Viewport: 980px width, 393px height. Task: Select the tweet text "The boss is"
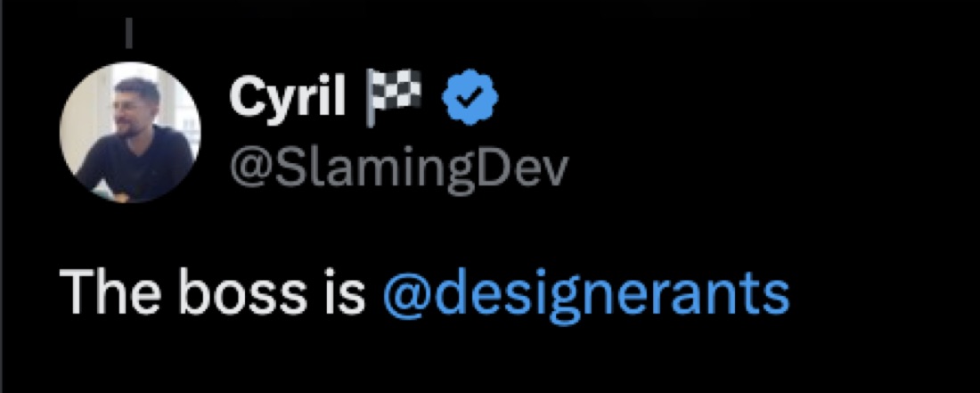(x=212, y=291)
